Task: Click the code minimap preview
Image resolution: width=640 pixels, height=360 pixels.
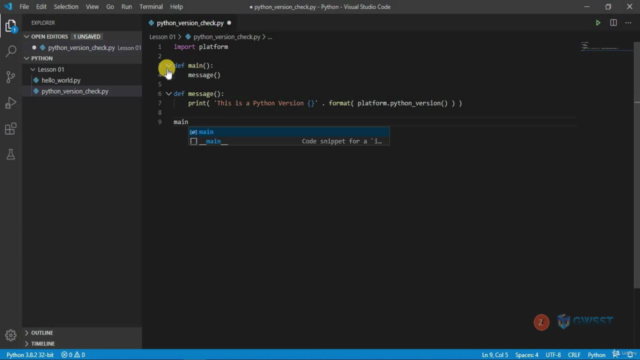Action: pos(606,46)
